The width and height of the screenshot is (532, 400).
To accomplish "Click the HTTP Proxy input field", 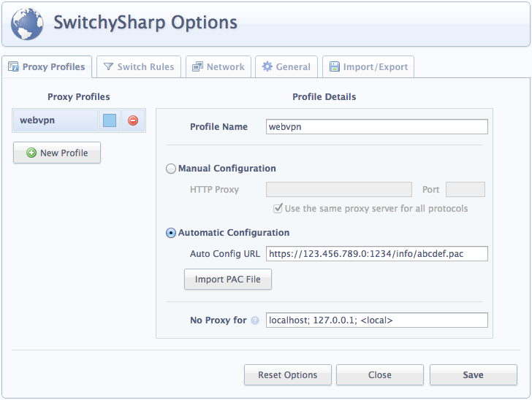I will pos(339,190).
